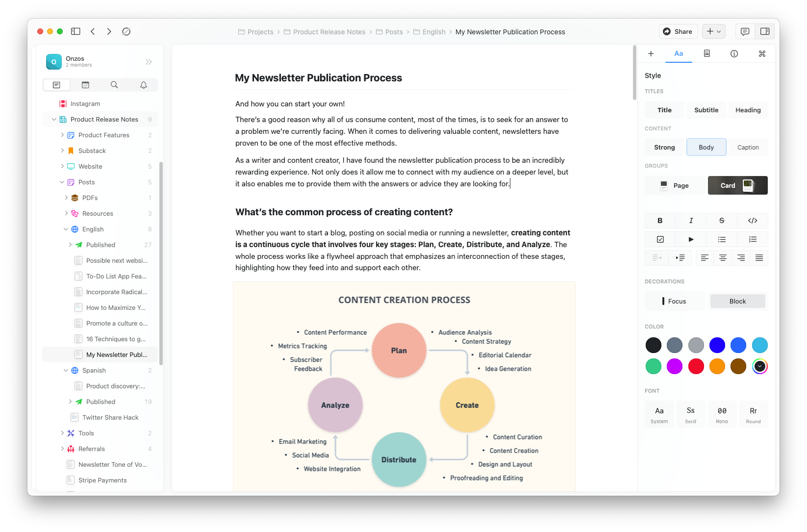Collapse the Posts folder
This screenshot has width=807, height=532.
[62, 182]
